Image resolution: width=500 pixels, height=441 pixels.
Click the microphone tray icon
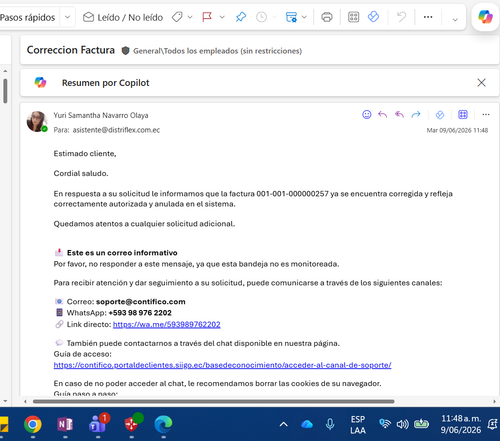pyautogui.click(x=330, y=424)
